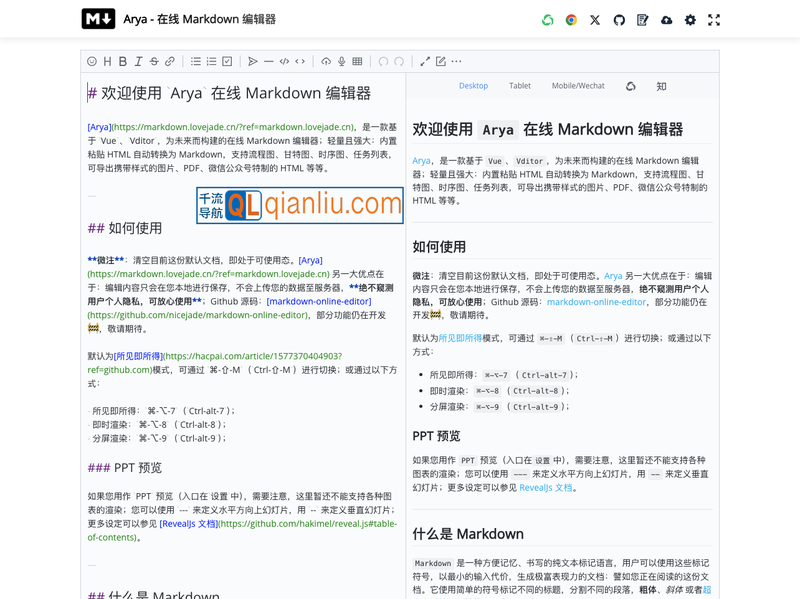This screenshot has height=599, width=800.
Task: Apply italic formatting from toolbar
Action: [x=138, y=62]
